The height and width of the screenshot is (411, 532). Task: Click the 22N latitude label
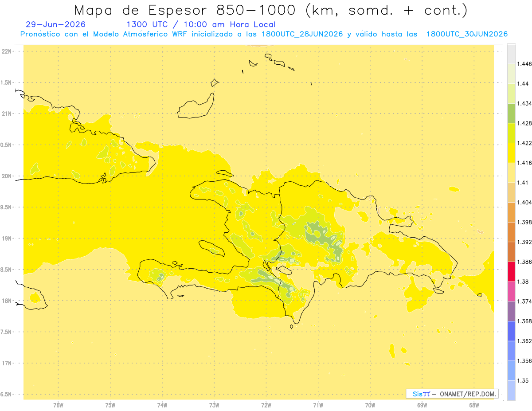pyautogui.click(x=7, y=51)
